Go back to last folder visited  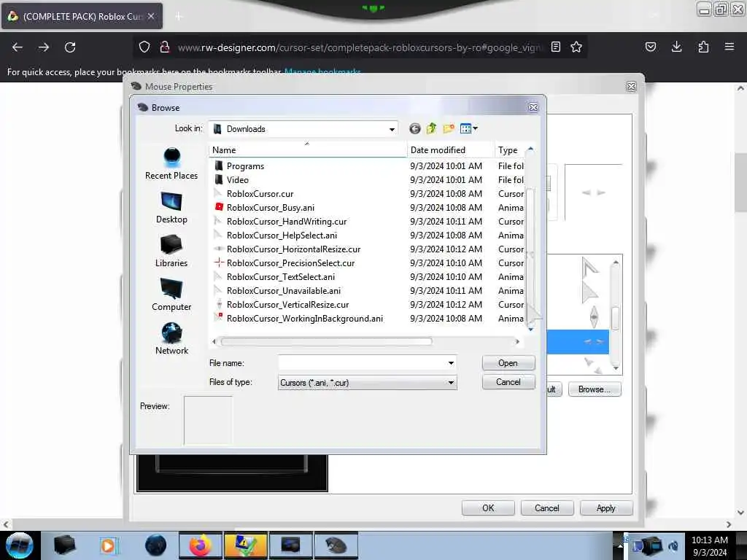[415, 128]
